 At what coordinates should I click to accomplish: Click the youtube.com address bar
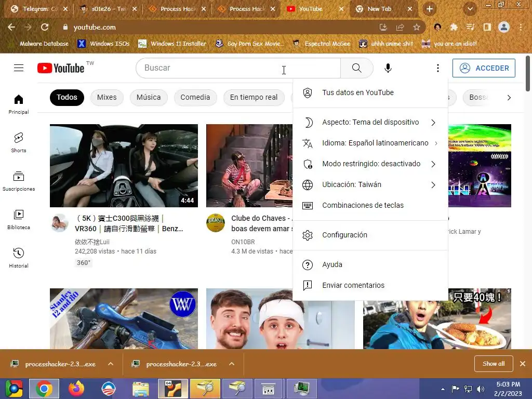217,27
